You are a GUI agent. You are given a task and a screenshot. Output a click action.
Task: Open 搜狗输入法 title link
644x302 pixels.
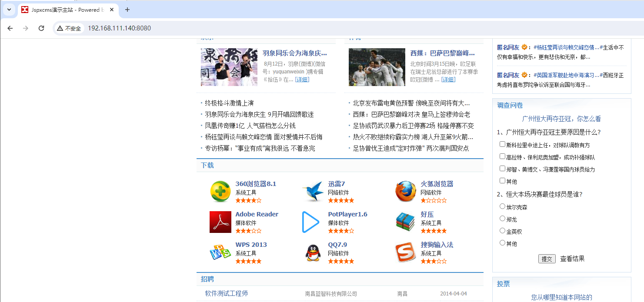pos(437,245)
